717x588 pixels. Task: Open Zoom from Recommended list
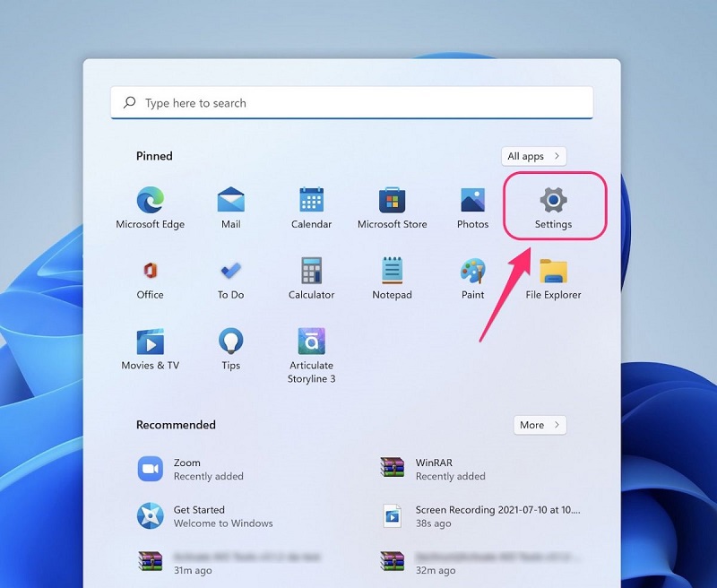(x=190, y=469)
